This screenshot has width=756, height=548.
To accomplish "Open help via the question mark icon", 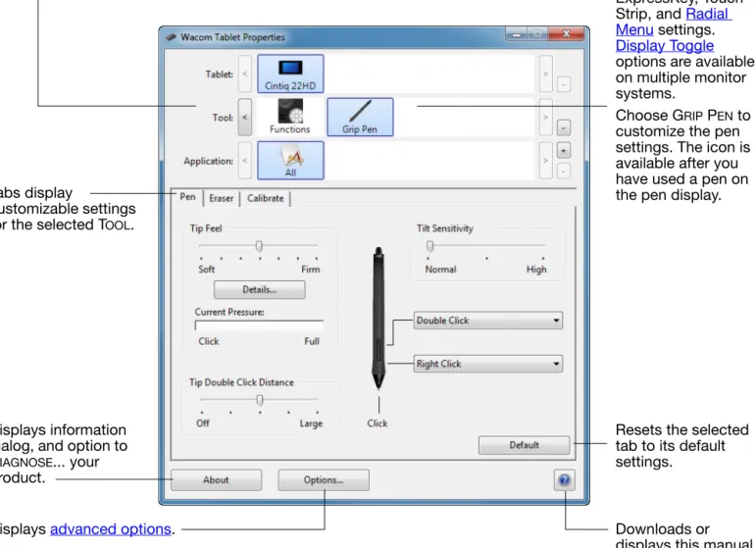I will click(x=564, y=480).
